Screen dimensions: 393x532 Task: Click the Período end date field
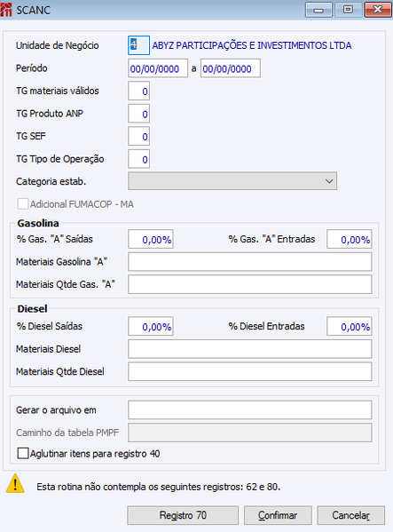click(x=231, y=68)
